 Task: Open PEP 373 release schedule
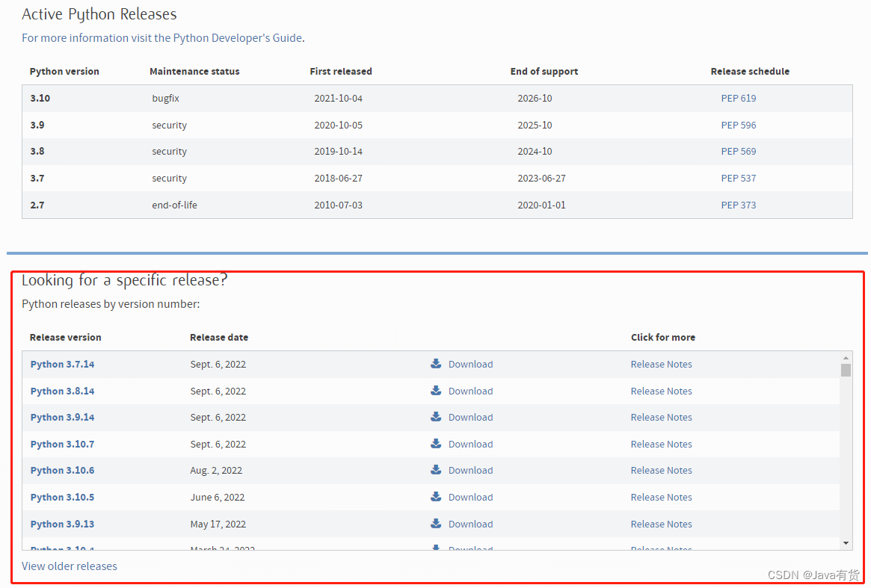click(738, 205)
